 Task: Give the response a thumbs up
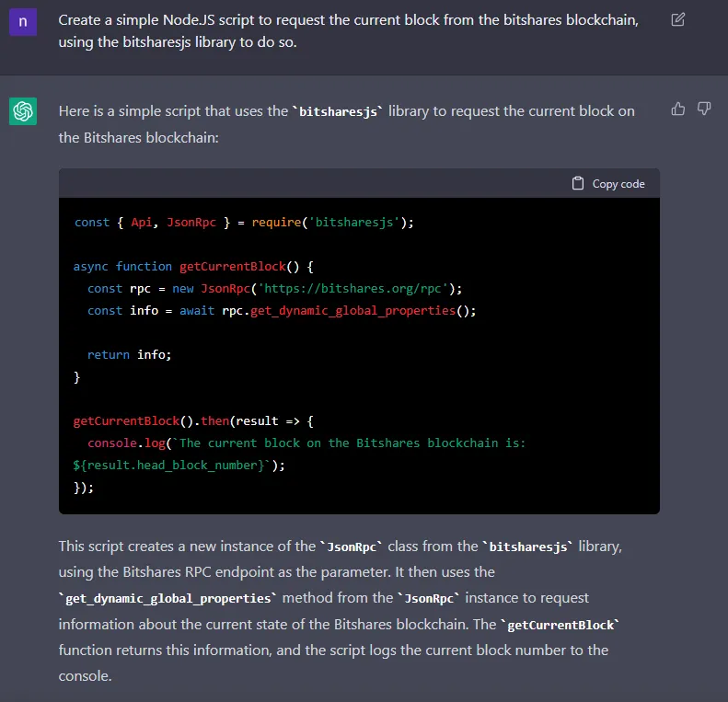pyautogui.click(x=678, y=109)
